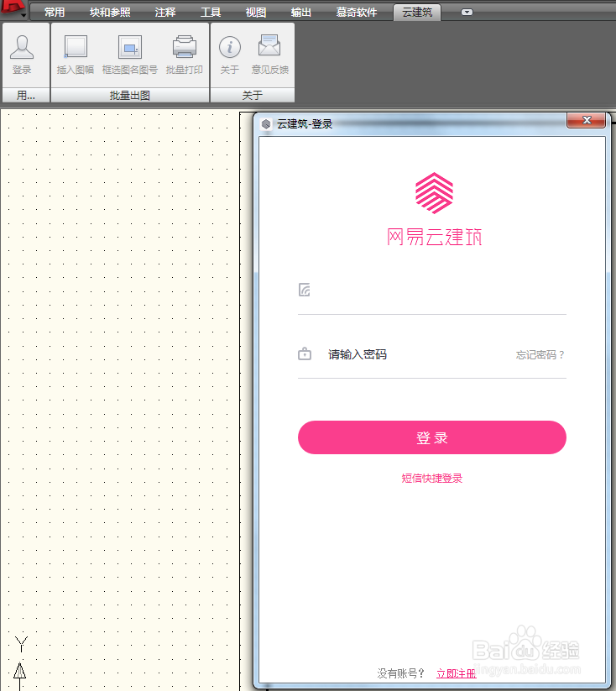Viewport: 616px width, 691px height.
Task: Select the 云建筑 ribbon tab
Action: [417, 13]
